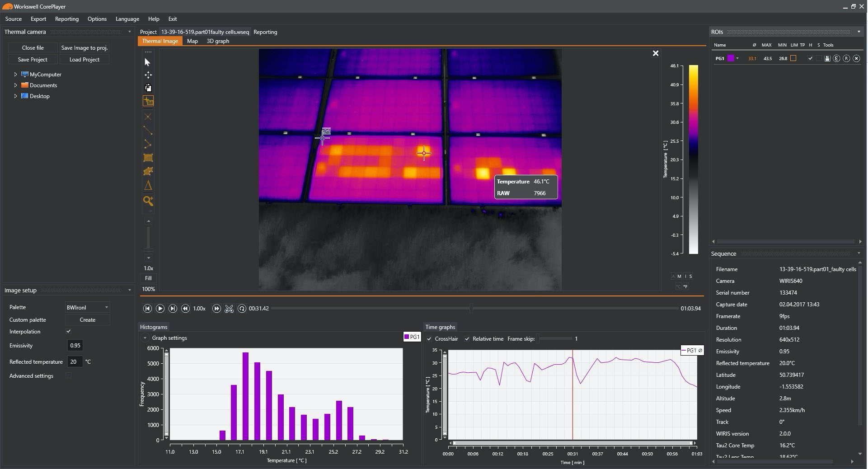Click the Close file button
Image resolution: width=868 pixels, height=469 pixels.
click(x=33, y=47)
